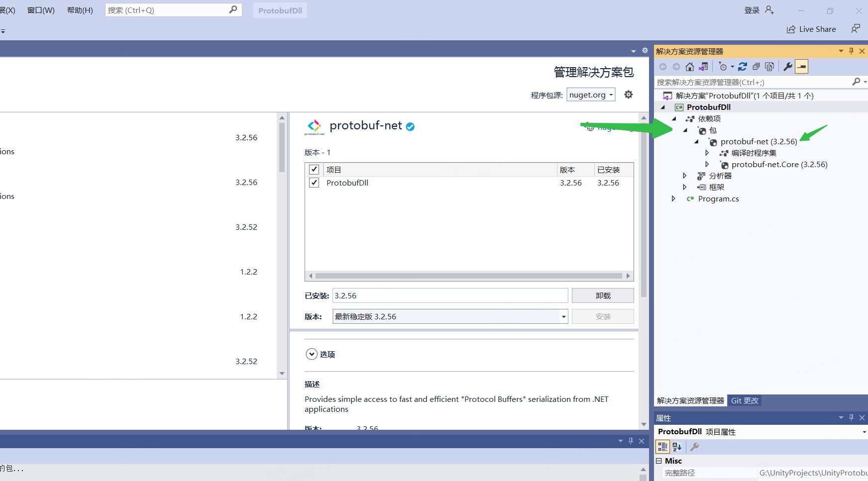The image size is (868, 481).
Task: Click the Refresh icon in Solution Explorer toolbar
Action: (743, 66)
